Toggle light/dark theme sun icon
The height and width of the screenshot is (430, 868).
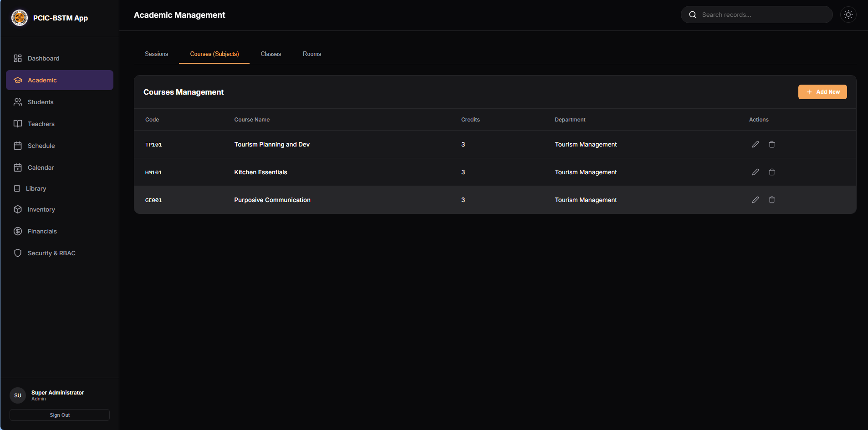(x=848, y=15)
